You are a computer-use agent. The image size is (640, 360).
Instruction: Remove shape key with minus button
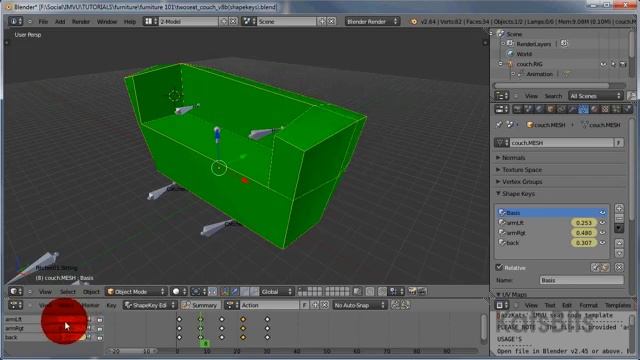coord(619,218)
